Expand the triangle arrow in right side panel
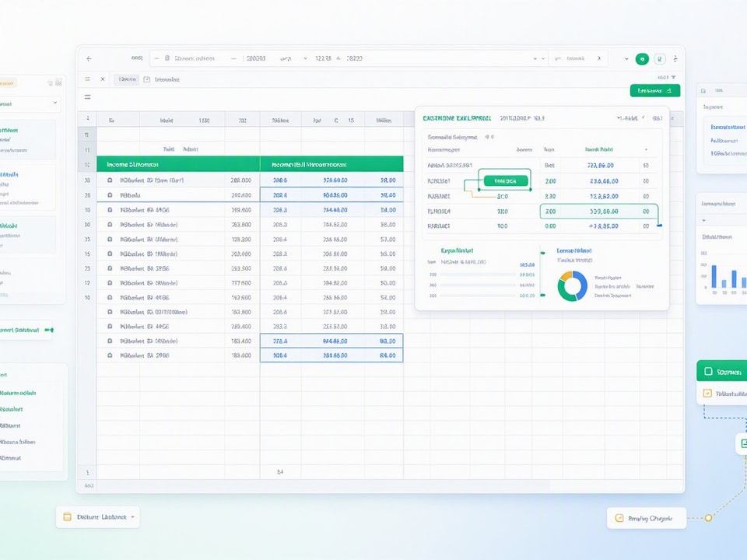Image resolution: width=747 pixels, height=560 pixels. [703, 220]
